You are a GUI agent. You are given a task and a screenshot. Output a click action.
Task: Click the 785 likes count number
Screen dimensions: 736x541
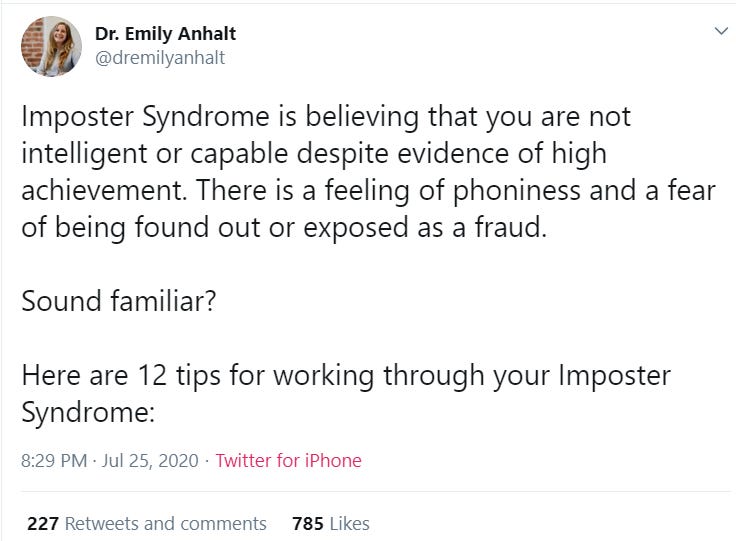(307, 523)
